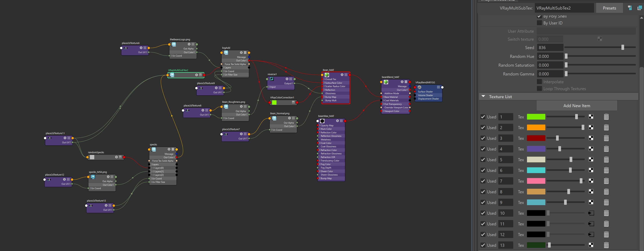Viewport: 644px width, 251px height.
Task: Open the hamburger menu on the logAdd node
Action: pyautogui.click(x=245, y=53)
